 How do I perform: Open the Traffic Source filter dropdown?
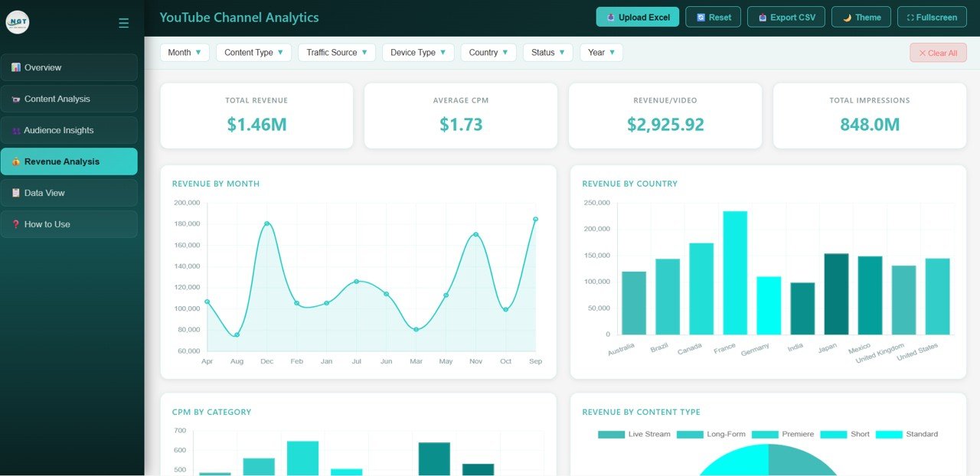coord(337,52)
